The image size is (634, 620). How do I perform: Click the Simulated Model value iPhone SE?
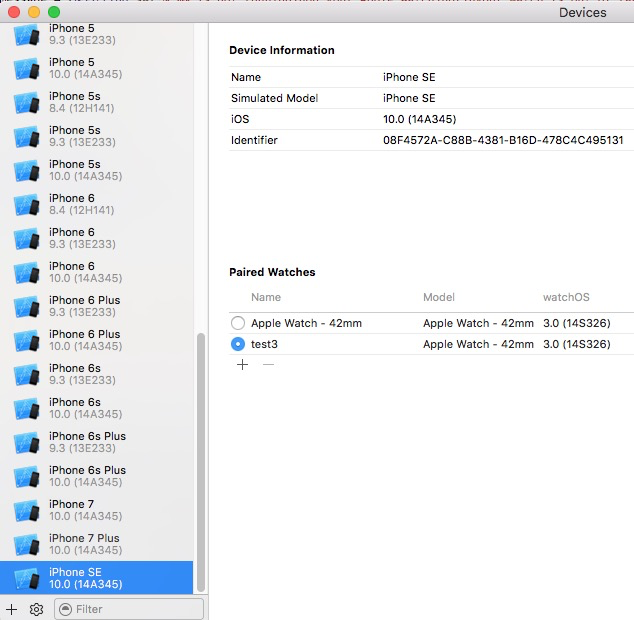(409, 98)
